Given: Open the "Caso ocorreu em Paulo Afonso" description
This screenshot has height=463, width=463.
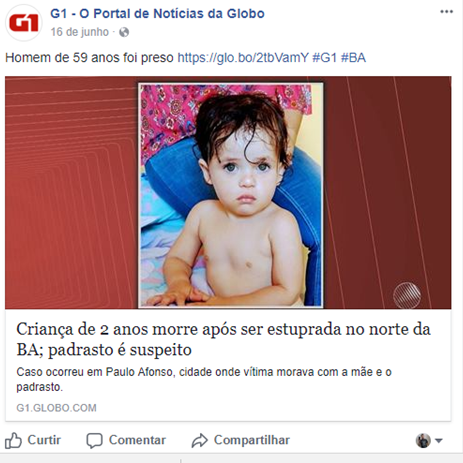Looking at the screenshot, I should 204,379.
